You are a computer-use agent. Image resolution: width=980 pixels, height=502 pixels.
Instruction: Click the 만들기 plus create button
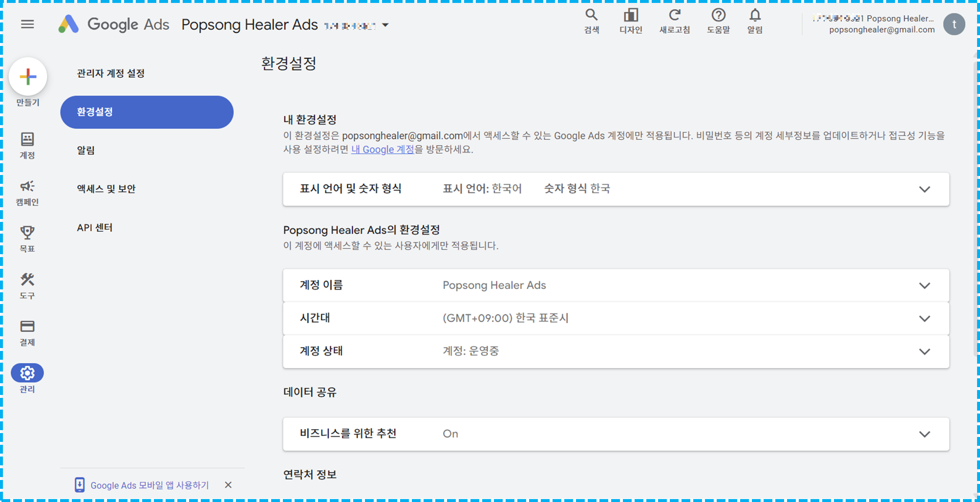click(28, 76)
